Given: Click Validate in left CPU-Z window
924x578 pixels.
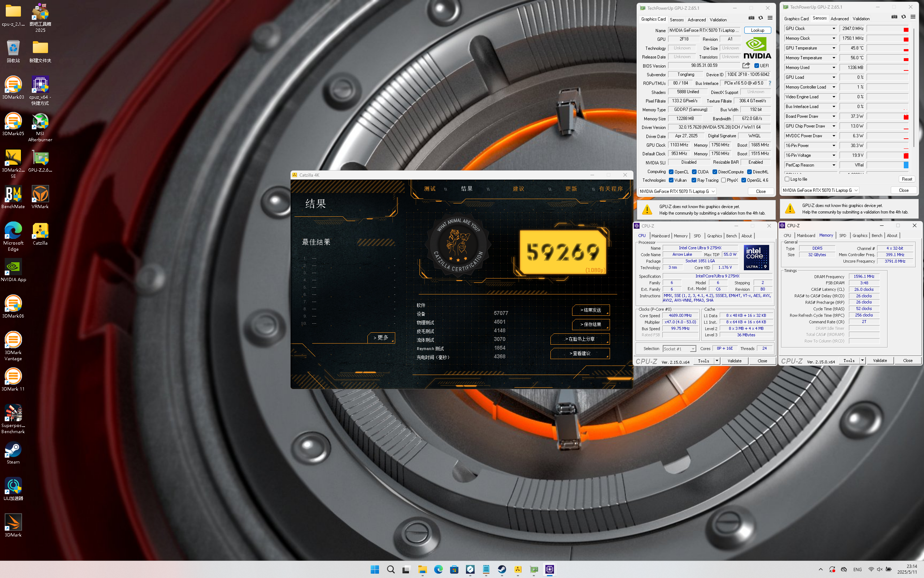Looking at the screenshot, I should [x=734, y=361].
